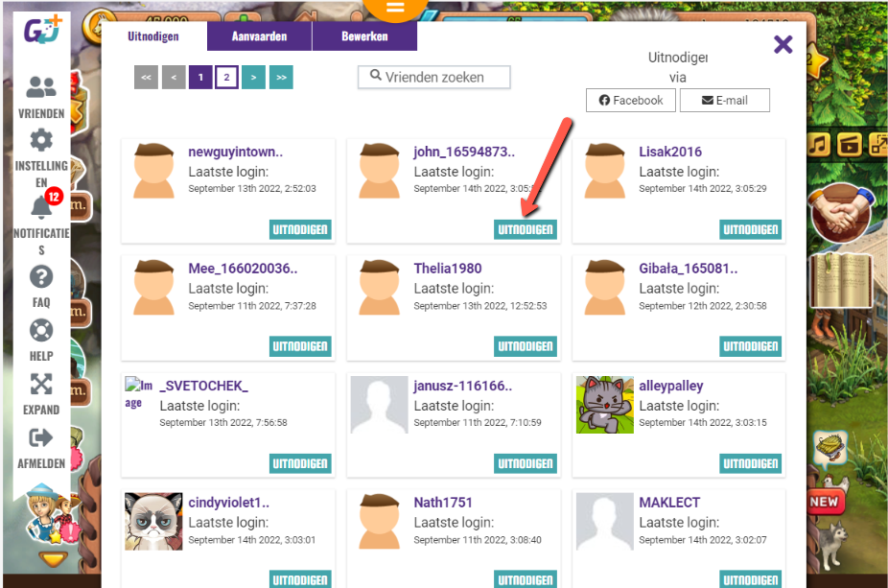Switch to the Aanvaarden tab
This screenshot has height=588, width=888.
coord(259,36)
